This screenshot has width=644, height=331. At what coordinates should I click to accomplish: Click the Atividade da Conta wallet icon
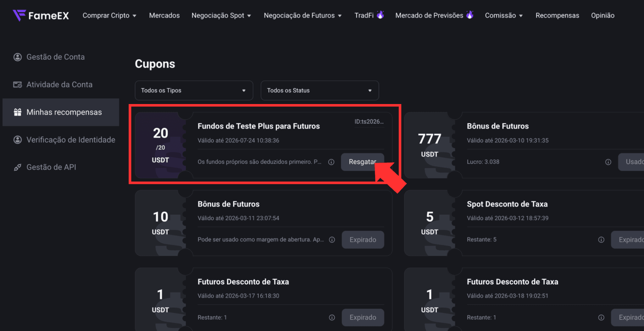click(x=18, y=85)
